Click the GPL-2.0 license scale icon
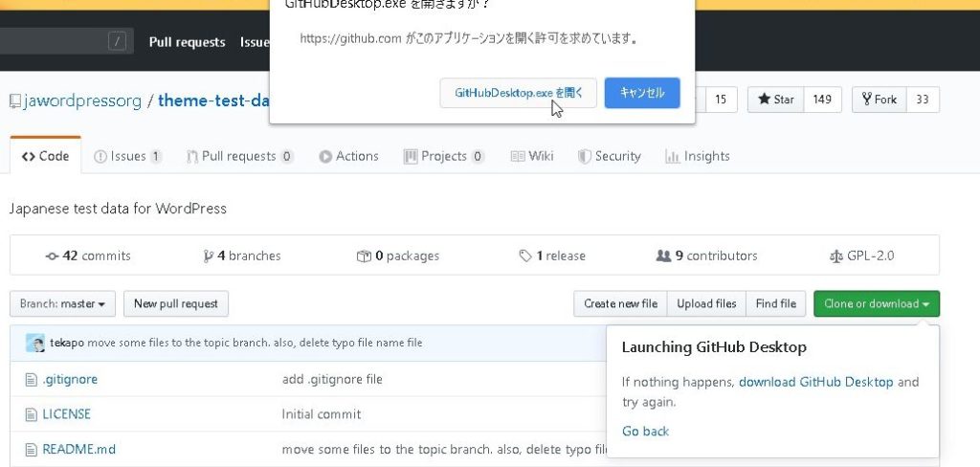 point(836,256)
